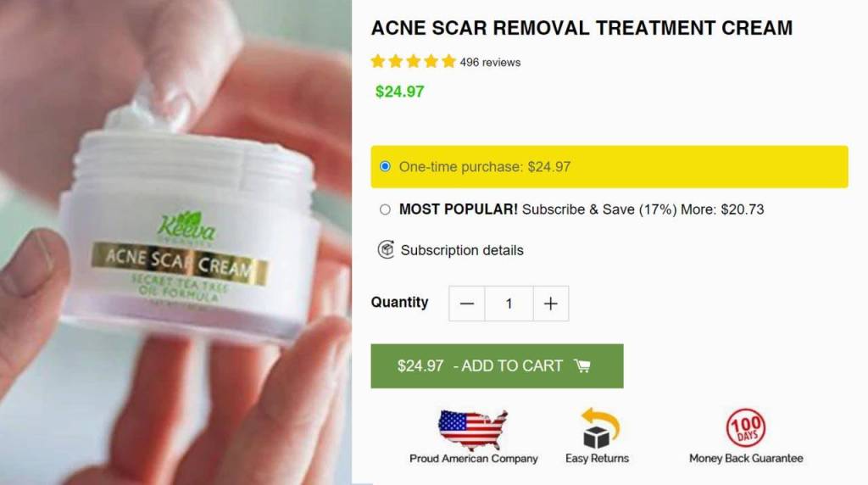Open Subscription details text link
The height and width of the screenshot is (485, 868).
coord(462,250)
